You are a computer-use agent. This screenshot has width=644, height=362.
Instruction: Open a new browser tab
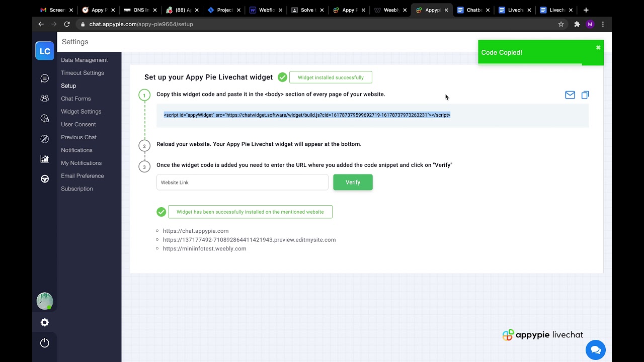(586, 10)
